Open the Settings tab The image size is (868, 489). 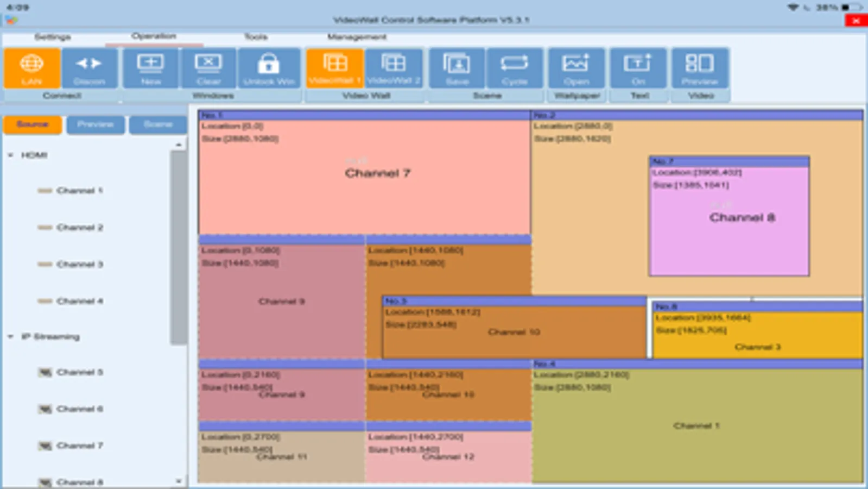[53, 37]
